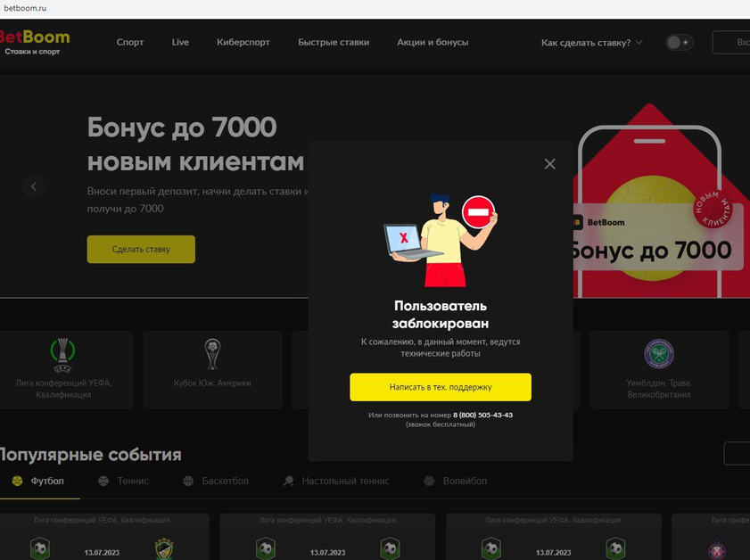Click the Бонус до 7000 phone banner image
This screenshot has width=750, height=560.
click(x=662, y=201)
